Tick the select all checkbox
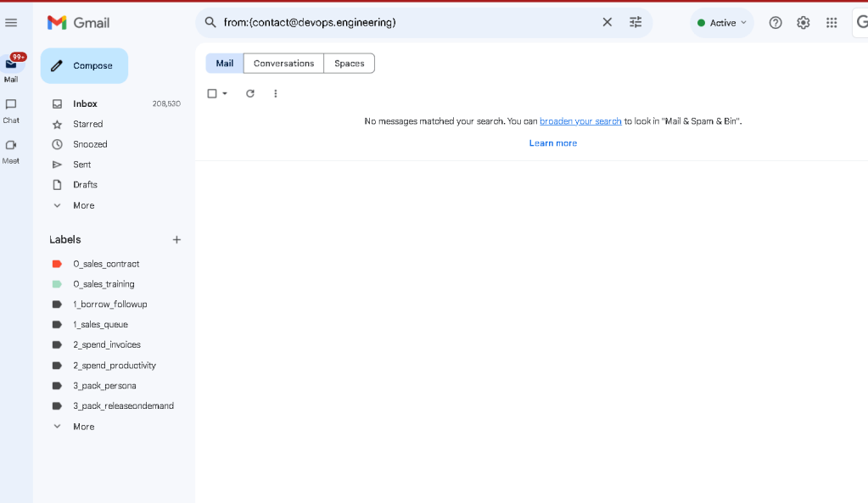This screenshot has height=503, width=868. point(212,93)
